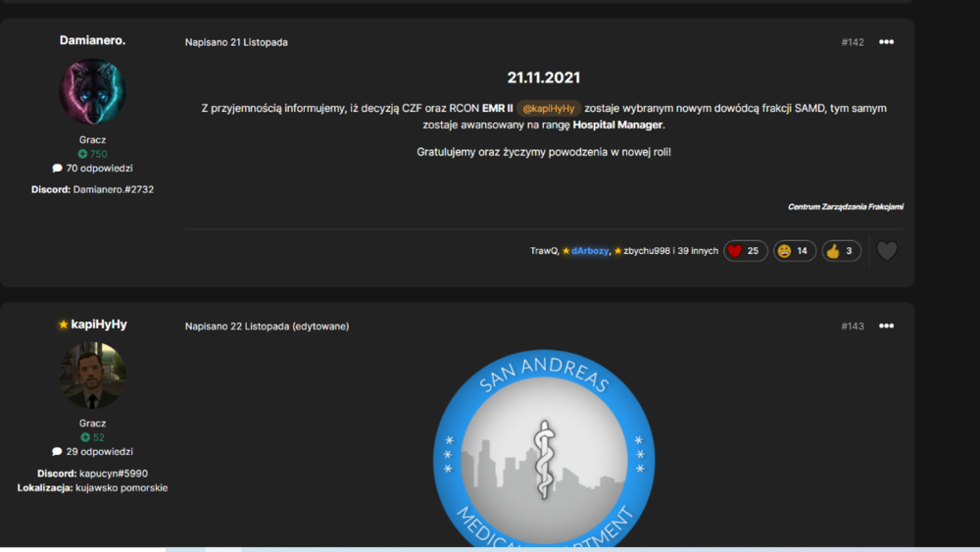Open the dArbozy reactor profile link
Viewport: 980px width, 552px height.
[590, 251]
